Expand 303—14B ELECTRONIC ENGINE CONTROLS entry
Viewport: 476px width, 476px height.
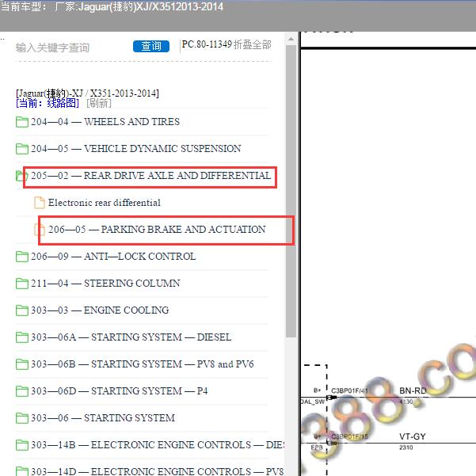(158, 445)
